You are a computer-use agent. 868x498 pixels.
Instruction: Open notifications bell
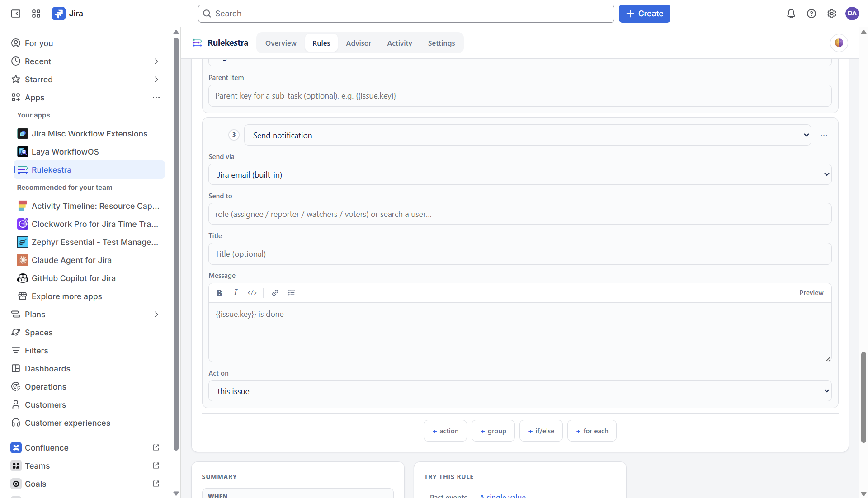coord(791,14)
